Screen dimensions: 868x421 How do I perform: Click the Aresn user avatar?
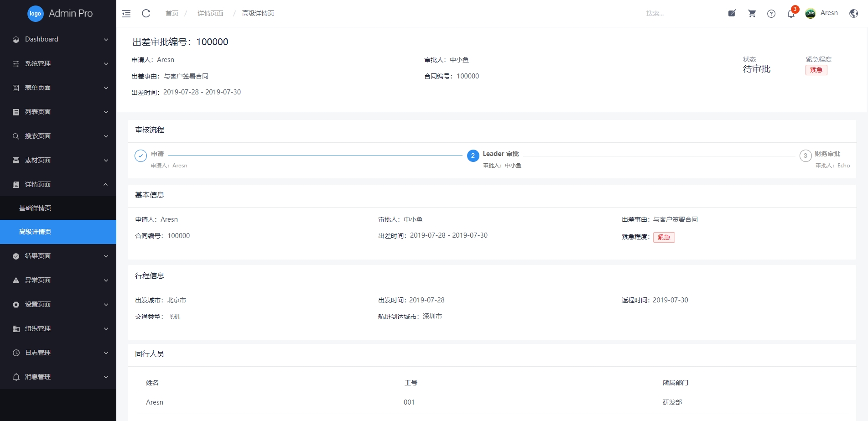[x=811, y=13]
